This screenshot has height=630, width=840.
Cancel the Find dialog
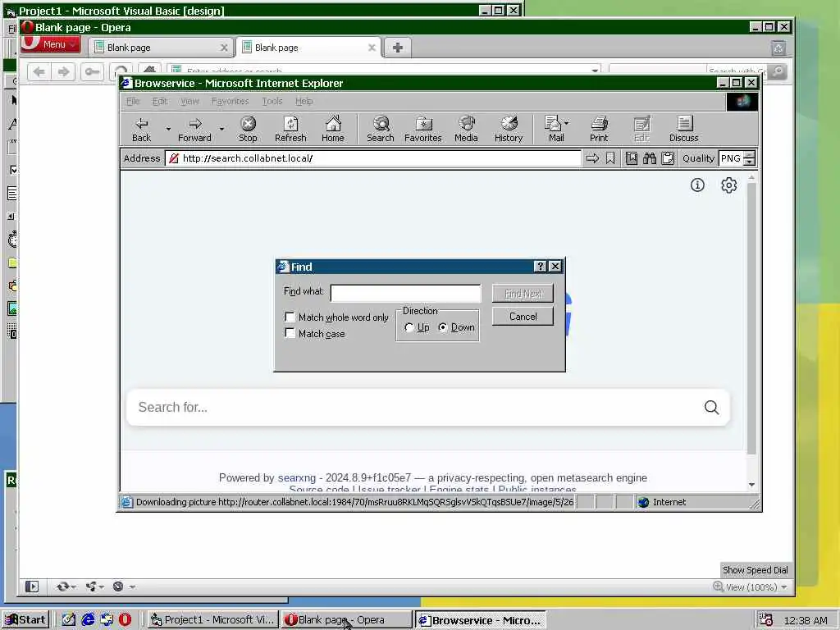[x=523, y=316]
